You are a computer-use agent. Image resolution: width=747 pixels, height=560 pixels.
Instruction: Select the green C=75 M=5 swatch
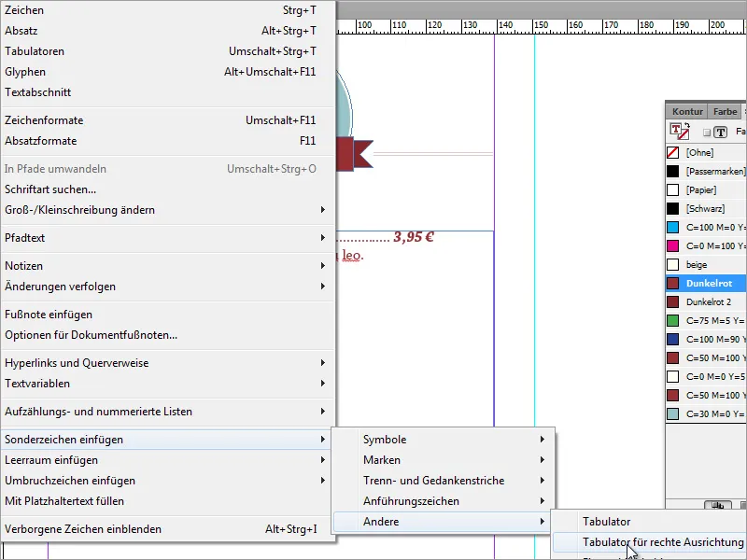706,320
